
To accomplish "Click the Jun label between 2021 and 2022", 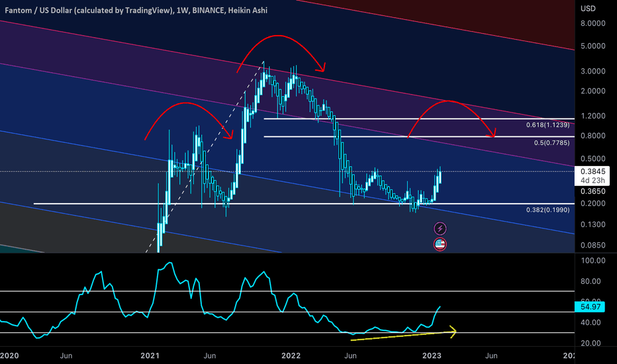I will (209, 356).
